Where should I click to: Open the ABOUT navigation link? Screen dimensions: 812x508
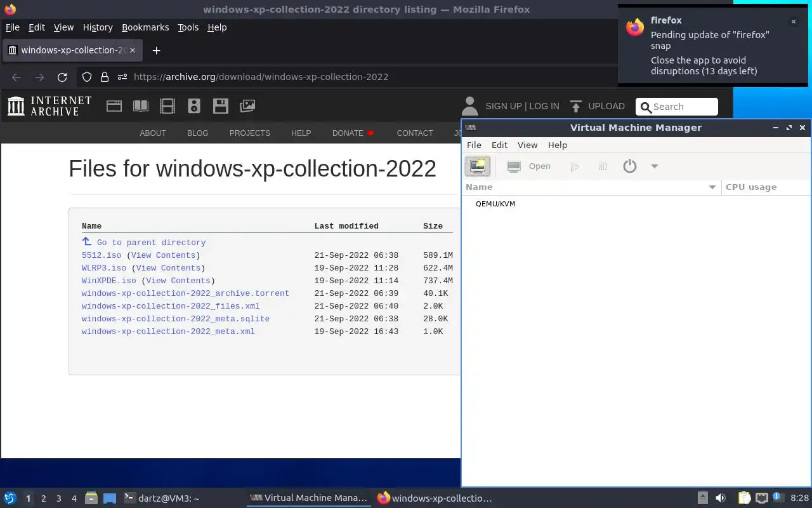coord(152,133)
